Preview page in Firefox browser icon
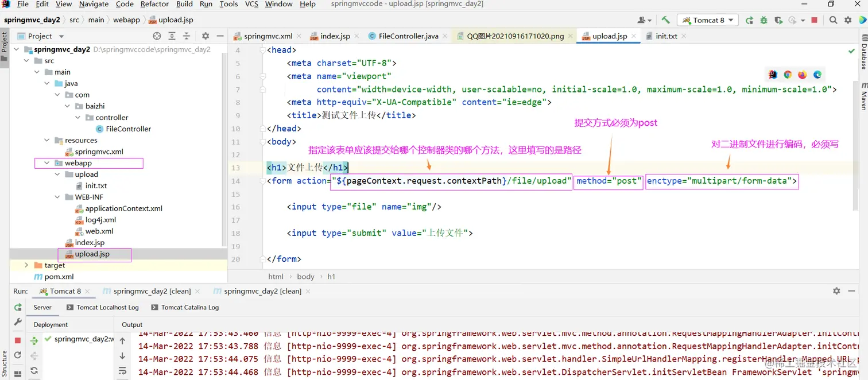 (x=802, y=75)
